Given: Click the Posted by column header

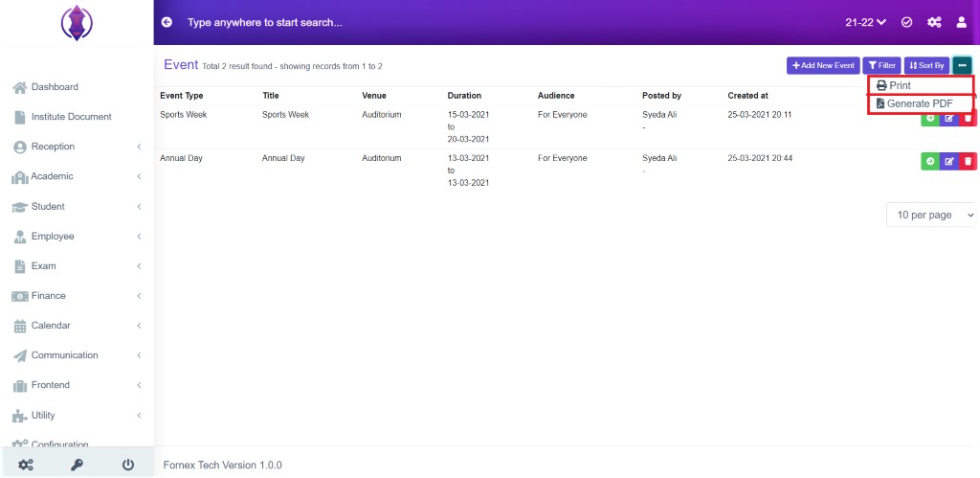Looking at the screenshot, I should point(662,96).
